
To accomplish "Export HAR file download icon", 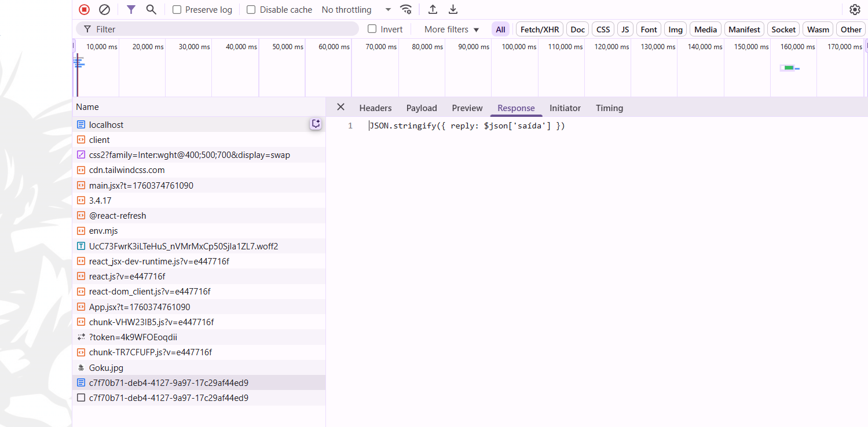I will (x=453, y=9).
